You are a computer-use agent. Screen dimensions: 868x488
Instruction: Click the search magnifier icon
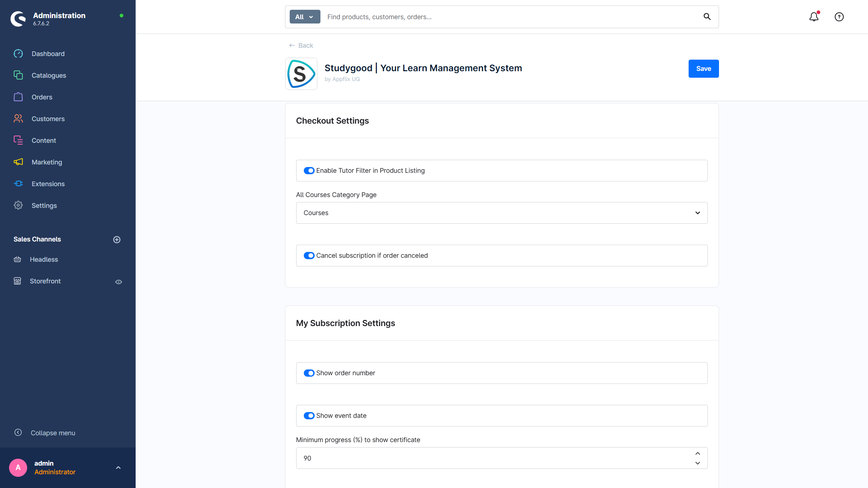[x=707, y=17]
